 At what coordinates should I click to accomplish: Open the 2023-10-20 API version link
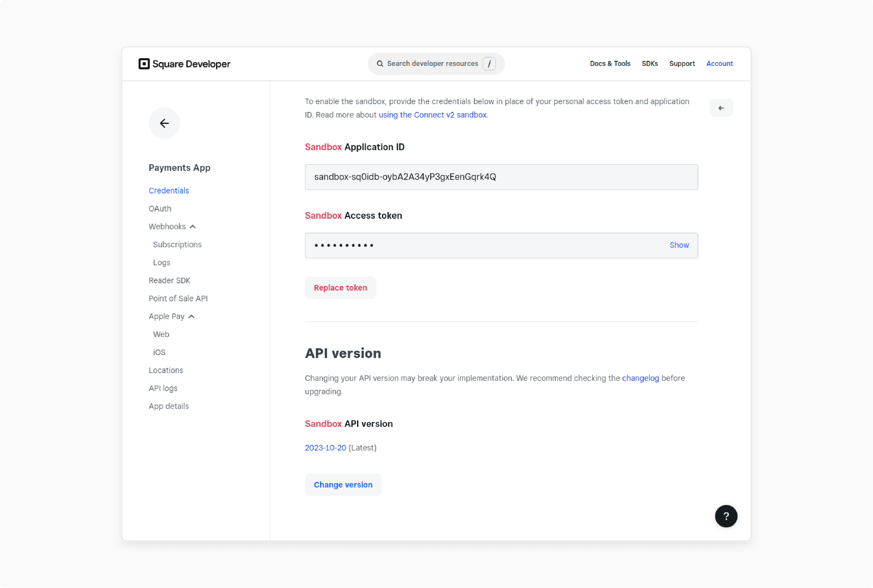click(x=325, y=448)
